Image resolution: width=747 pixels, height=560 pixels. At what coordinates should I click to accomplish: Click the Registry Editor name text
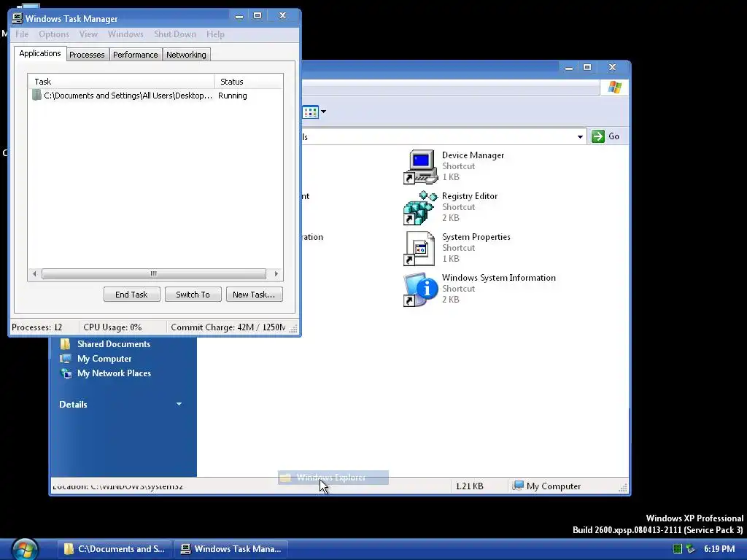point(470,196)
